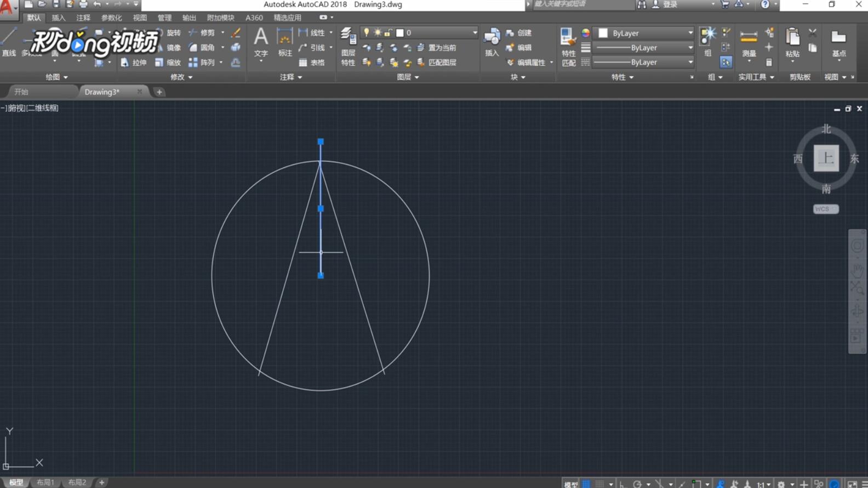Image resolution: width=868 pixels, height=488 pixels.
Task: Switch to the 插入 ribbon tab
Action: click(x=58, y=18)
